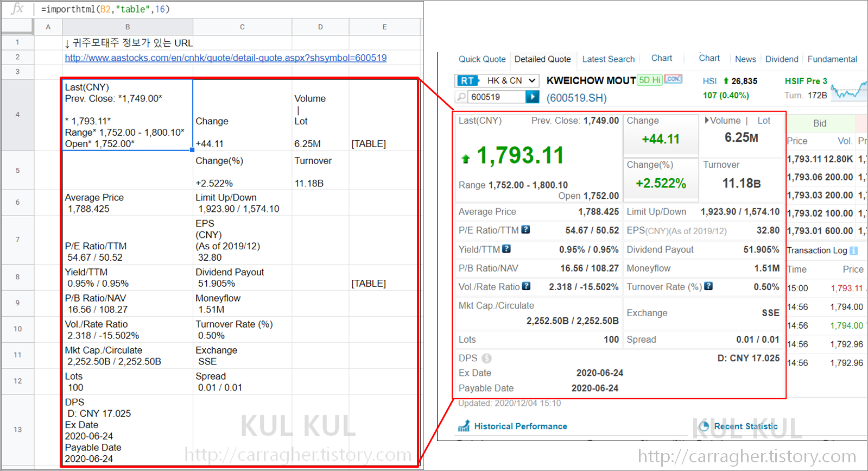Select column header D
The image size is (868, 471).
click(320, 27)
